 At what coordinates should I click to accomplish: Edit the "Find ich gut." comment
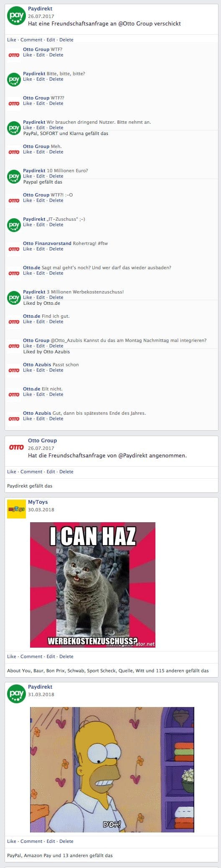(41, 322)
